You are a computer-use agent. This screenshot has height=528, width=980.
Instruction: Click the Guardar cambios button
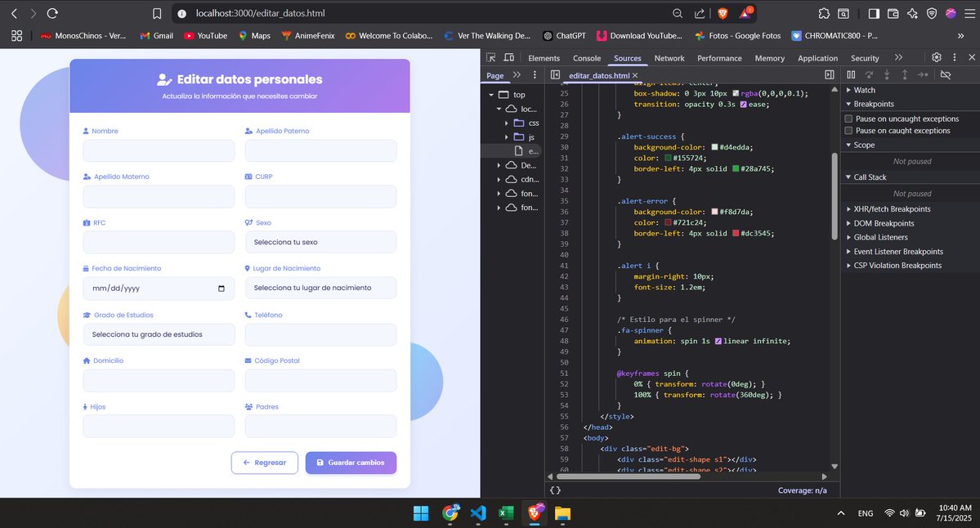(351, 463)
